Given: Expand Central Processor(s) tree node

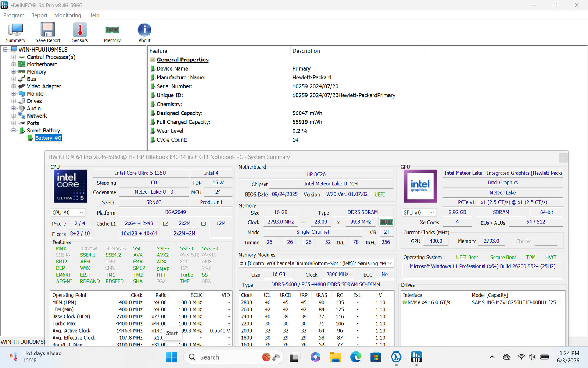Looking at the screenshot, I should 14,57.
